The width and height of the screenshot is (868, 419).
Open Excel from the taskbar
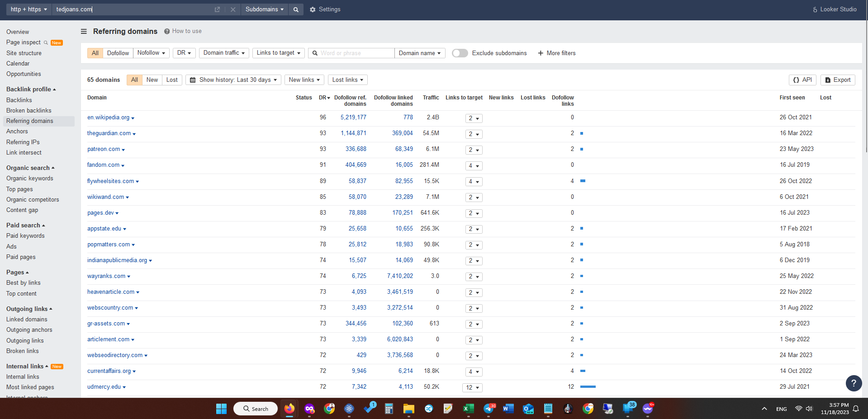point(468,409)
